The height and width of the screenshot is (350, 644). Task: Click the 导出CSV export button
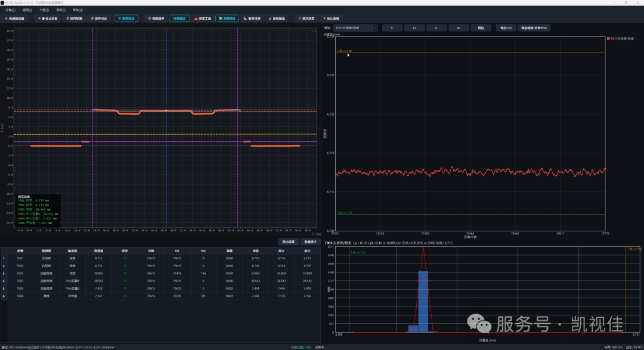[506, 28]
